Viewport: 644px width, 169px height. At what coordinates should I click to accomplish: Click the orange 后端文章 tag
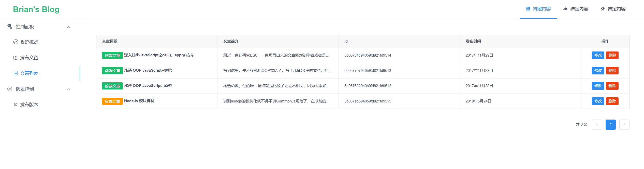tap(112, 101)
